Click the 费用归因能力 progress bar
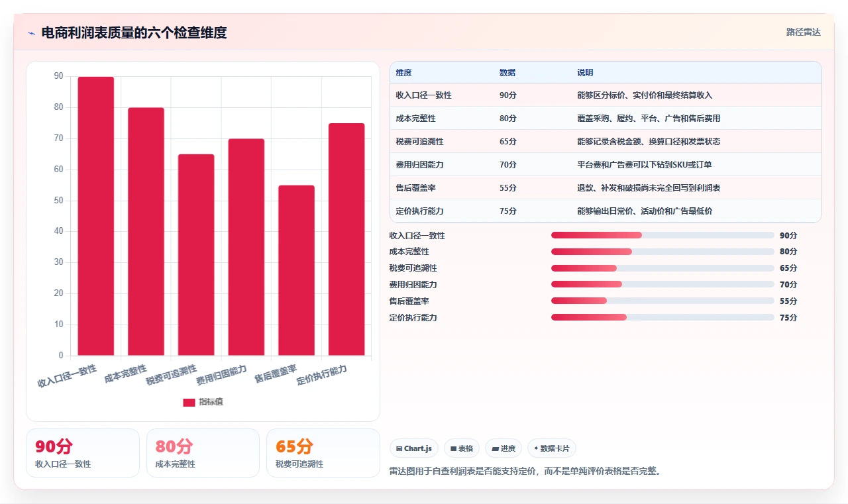 coord(662,284)
